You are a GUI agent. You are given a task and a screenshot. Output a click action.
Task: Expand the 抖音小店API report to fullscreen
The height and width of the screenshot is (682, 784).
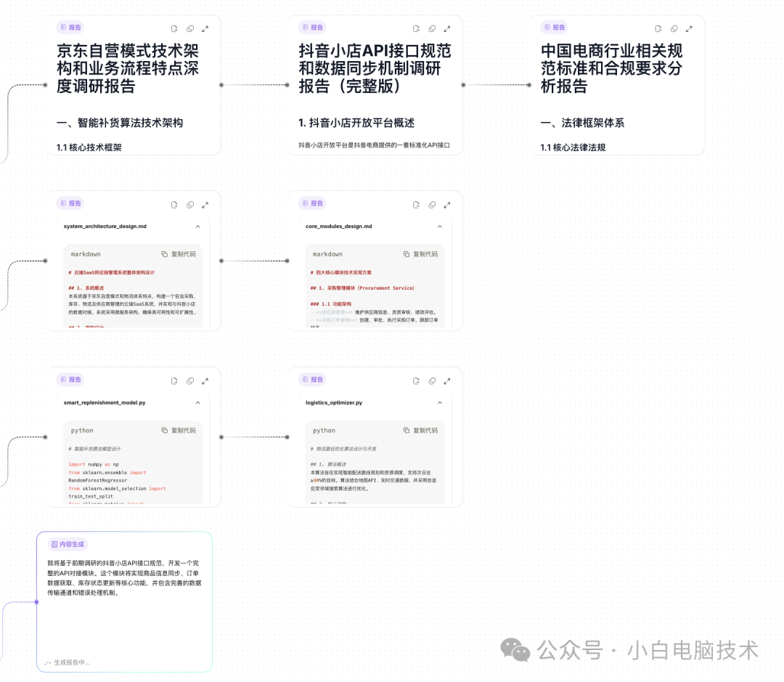click(x=447, y=29)
